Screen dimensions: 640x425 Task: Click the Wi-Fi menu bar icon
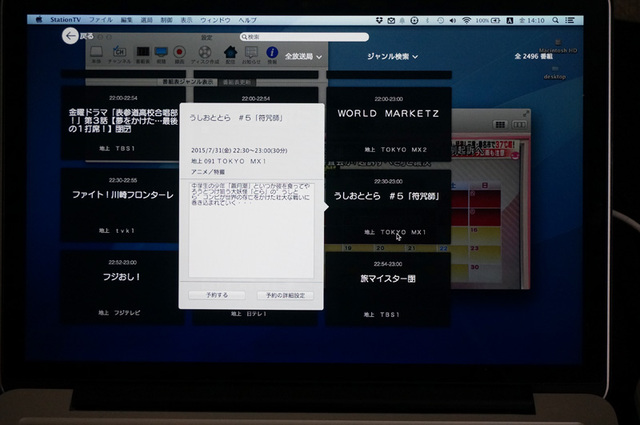[466, 20]
